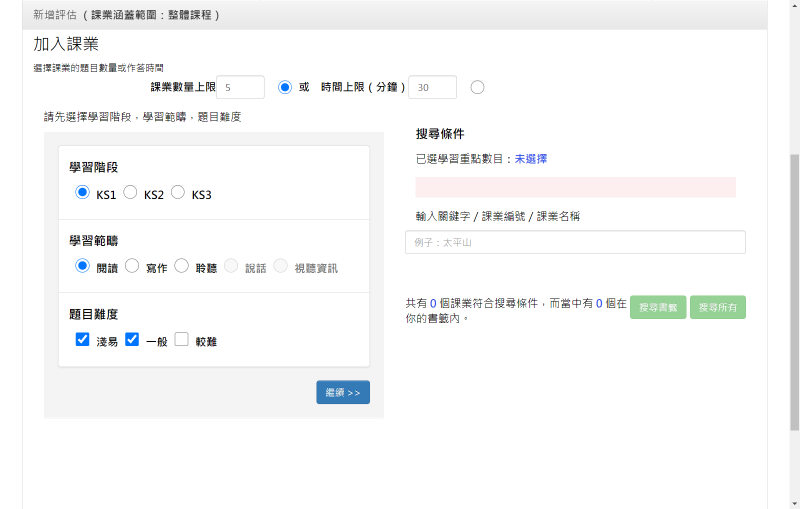Uncheck the 淺易 difficulty checkbox
This screenshot has width=800, height=509.
pyautogui.click(x=83, y=340)
